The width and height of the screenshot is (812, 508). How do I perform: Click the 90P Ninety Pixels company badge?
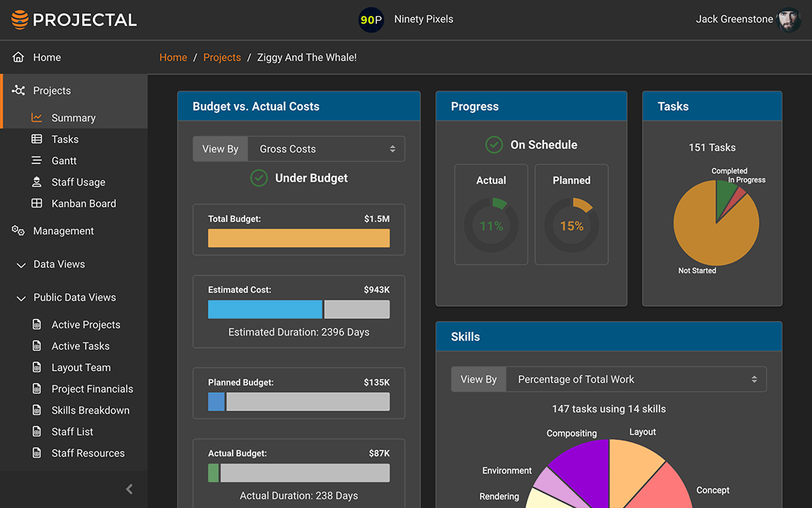[x=371, y=20]
